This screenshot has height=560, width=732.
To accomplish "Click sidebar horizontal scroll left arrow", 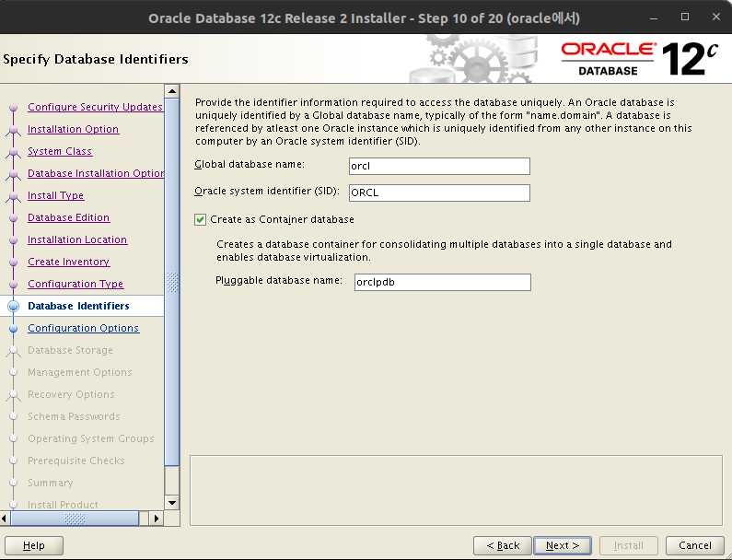I will pos(5,519).
